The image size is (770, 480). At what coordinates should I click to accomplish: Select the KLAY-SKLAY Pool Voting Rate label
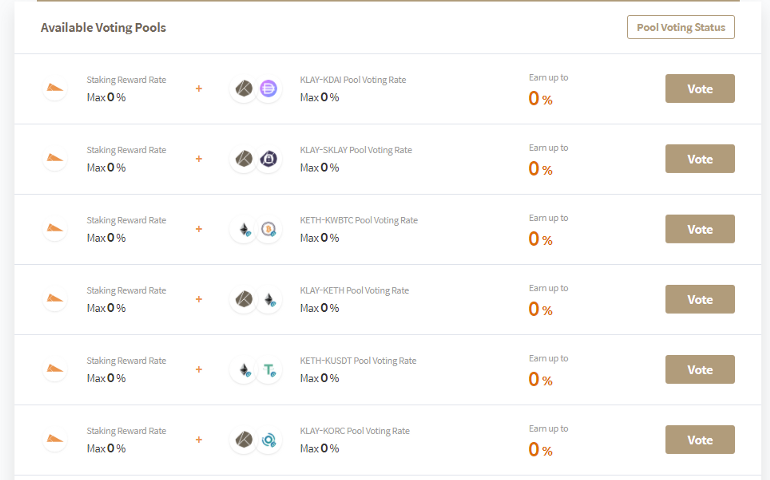[x=356, y=150]
